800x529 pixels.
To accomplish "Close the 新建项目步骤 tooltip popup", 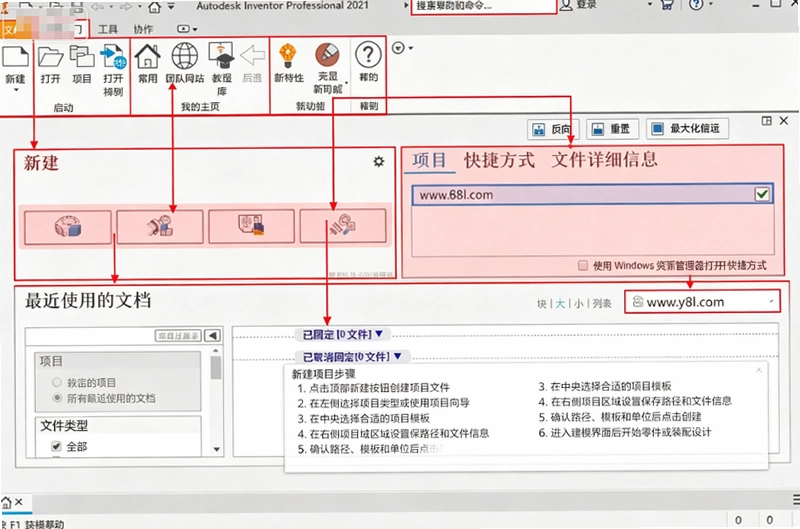I will (759, 370).
